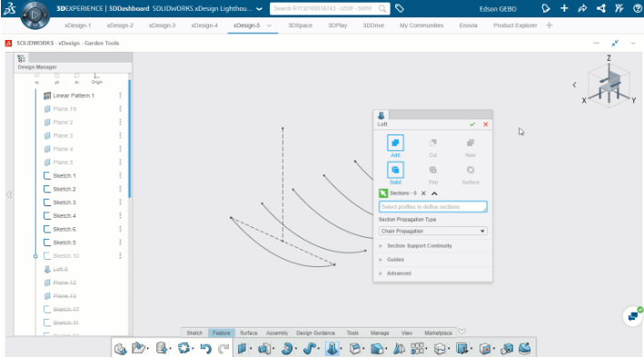
Task: Click the 3DEXPERIENCE compass icon
Action: pyautogui.click(x=35, y=15)
